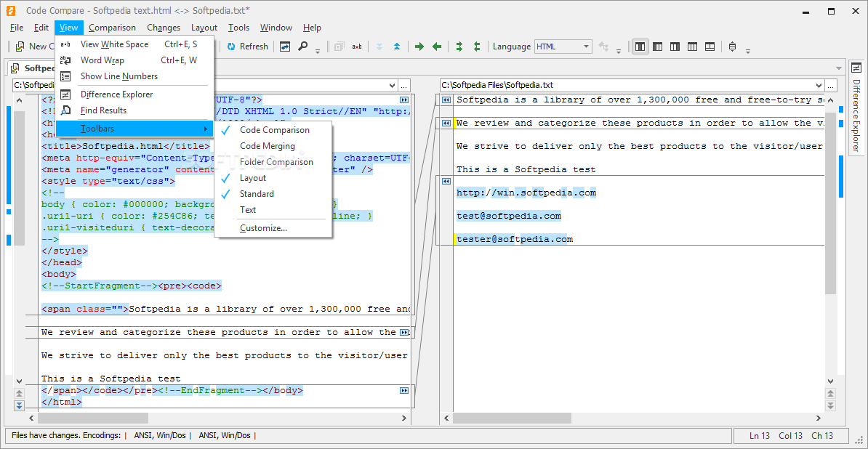Screen dimensions: 868x449
Task: Open the Window menu
Action: pyautogui.click(x=276, y=28)
